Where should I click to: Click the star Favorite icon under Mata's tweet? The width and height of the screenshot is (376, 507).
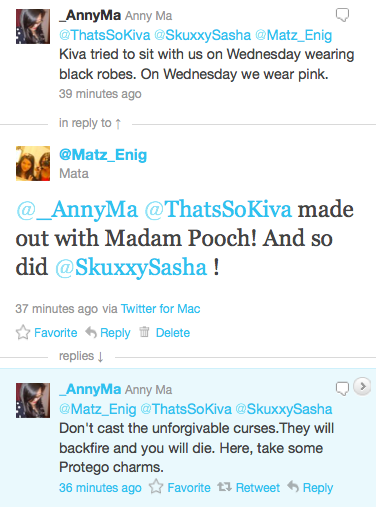[x=23, y=332]
